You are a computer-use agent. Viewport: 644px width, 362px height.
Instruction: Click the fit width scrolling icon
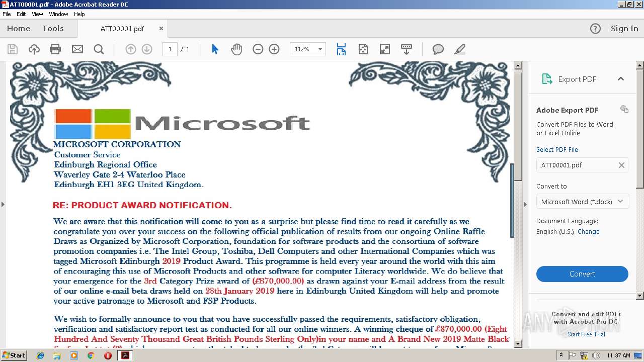click(x=341, y=49)
